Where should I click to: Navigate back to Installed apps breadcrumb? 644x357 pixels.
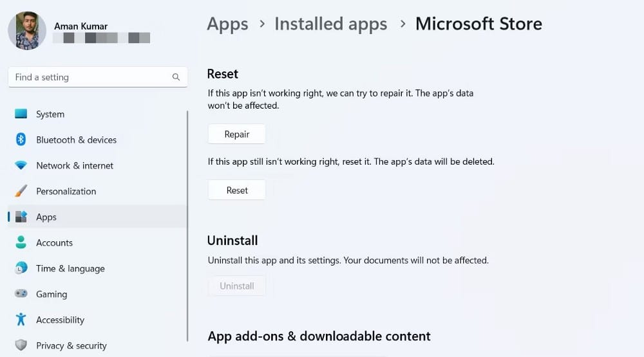330,24
